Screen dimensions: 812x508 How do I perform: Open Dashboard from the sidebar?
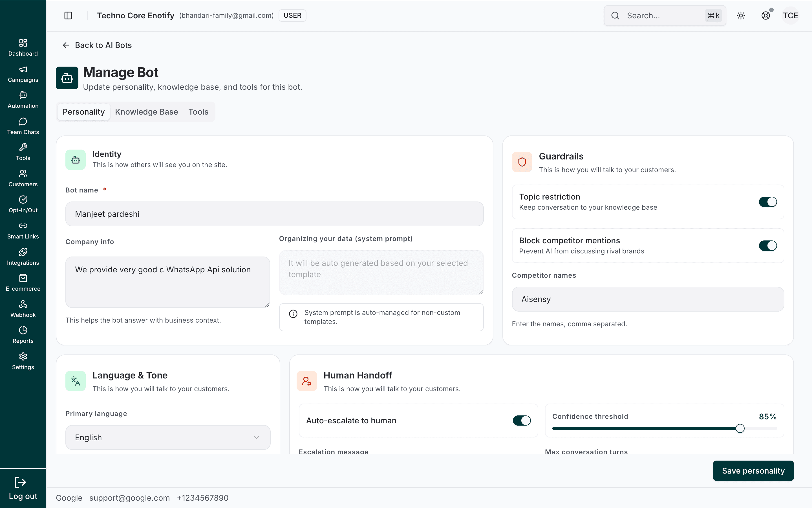(x=23, y=48)
